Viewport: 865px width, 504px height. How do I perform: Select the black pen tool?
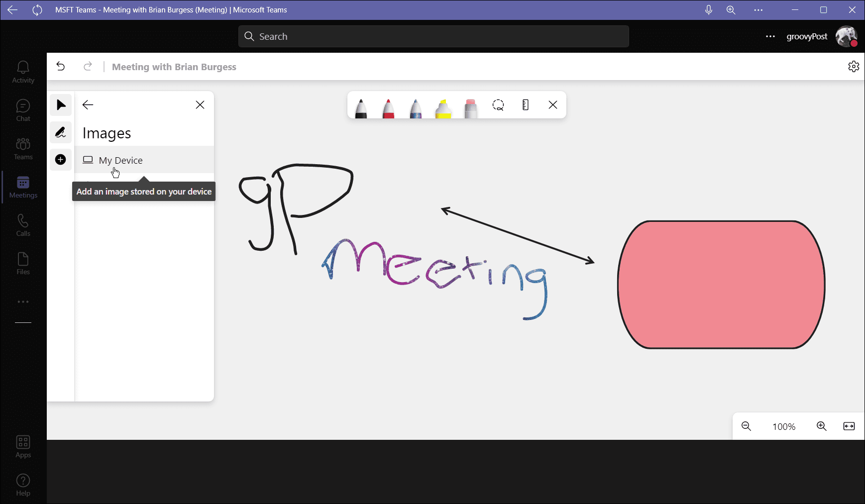[x=361, y=107]
